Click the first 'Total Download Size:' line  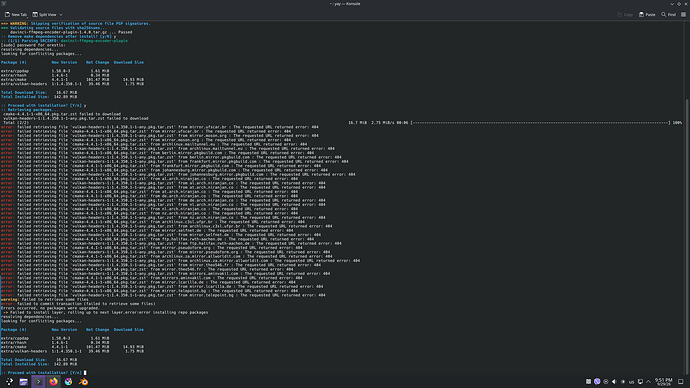tap(39, 92)
